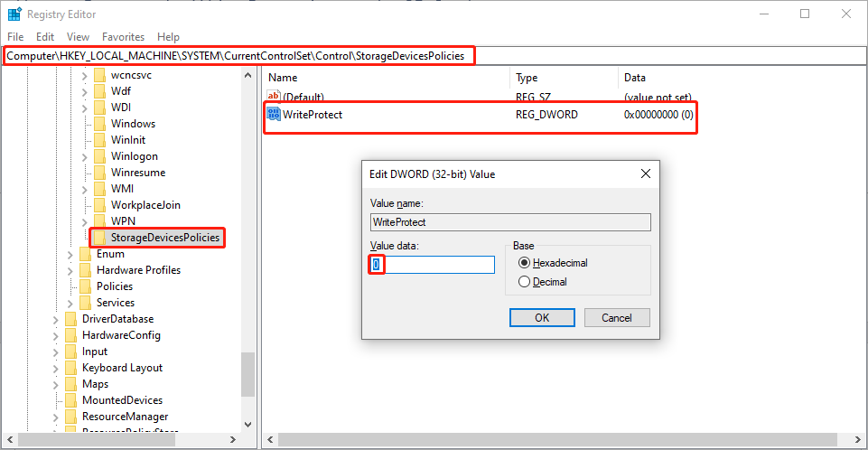
Task: Click the WPN folder icon
Action: pos(99,220)
